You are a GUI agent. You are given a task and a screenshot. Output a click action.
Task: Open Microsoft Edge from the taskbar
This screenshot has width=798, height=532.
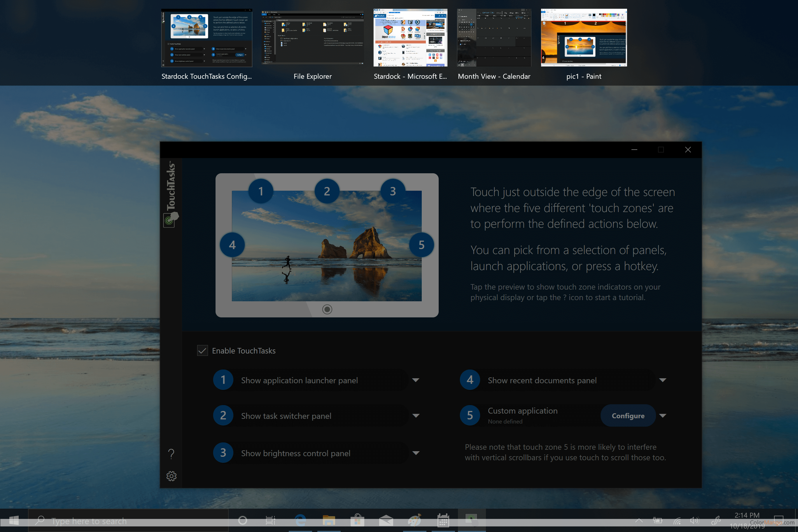pos(300,520)
